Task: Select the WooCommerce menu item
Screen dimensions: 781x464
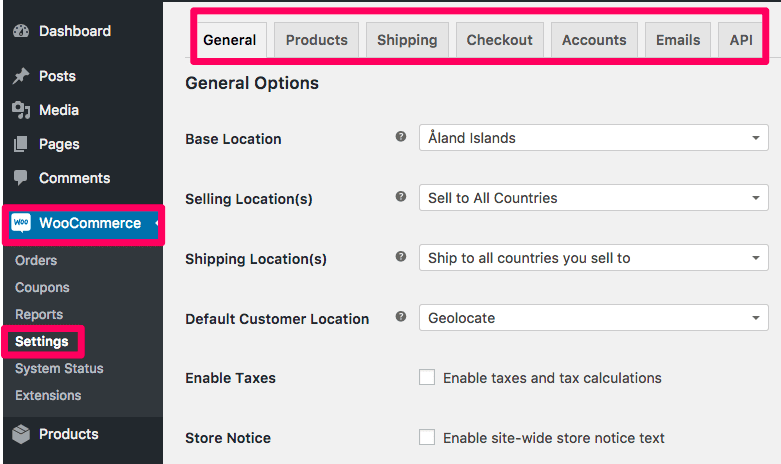Action: 83,223
